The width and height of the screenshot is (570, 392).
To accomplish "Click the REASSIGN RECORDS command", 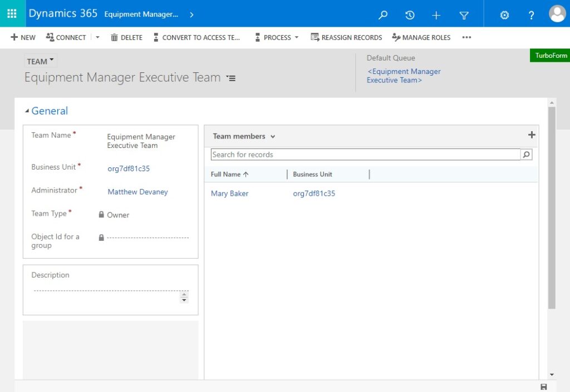I will pos(346,37).
